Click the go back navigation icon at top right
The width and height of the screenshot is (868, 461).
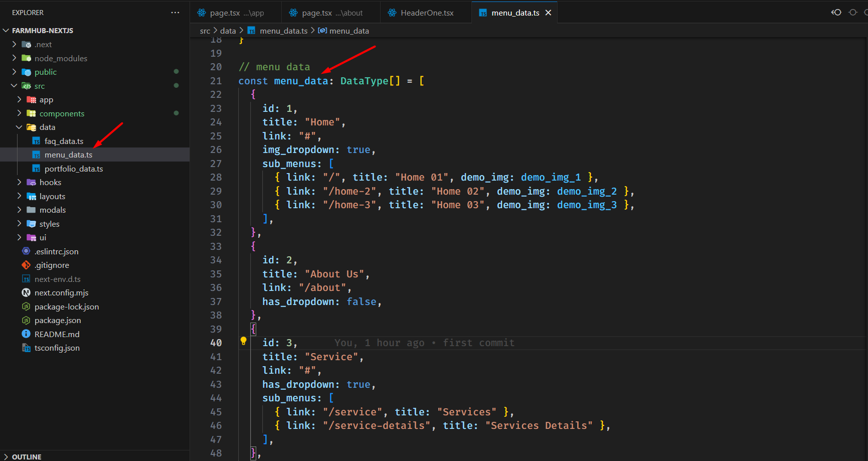coord(836,13)
